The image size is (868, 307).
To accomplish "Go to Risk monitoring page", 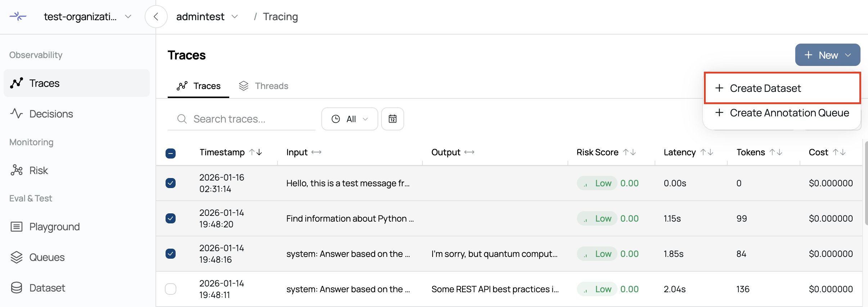I will coord(38,170).
